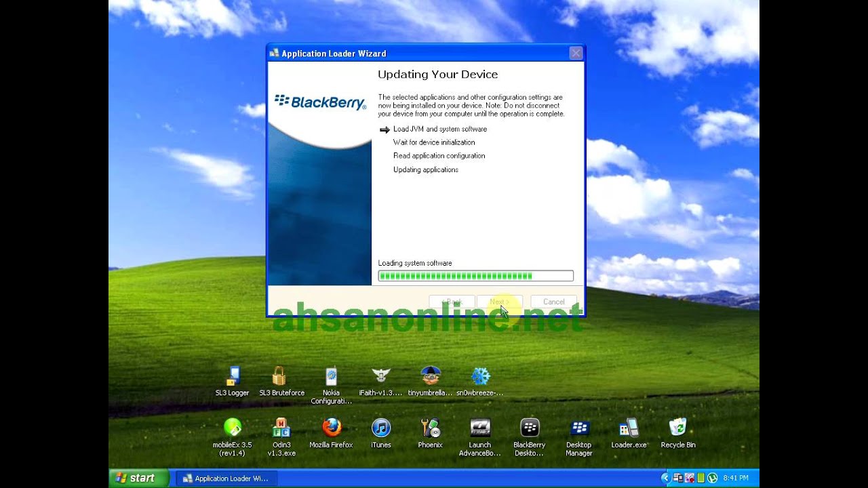Click the 'Updating Your Device' heading
The image size is (868, 488).
(438, 75)
